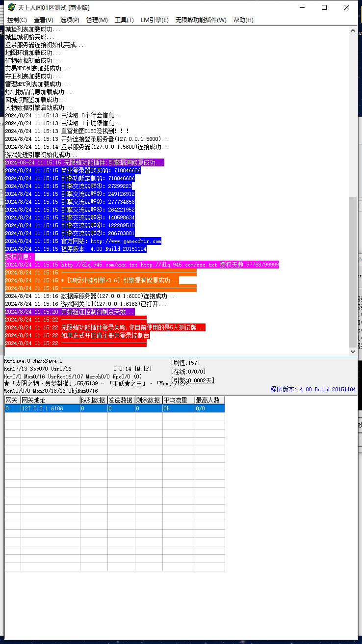Click log line 引擎交流QQ群④: 264221952

click(x=70, y=210)
